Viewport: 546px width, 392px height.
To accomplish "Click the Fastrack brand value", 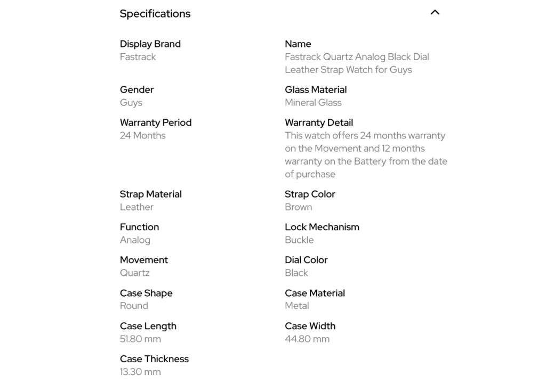I will click(138, 57).
